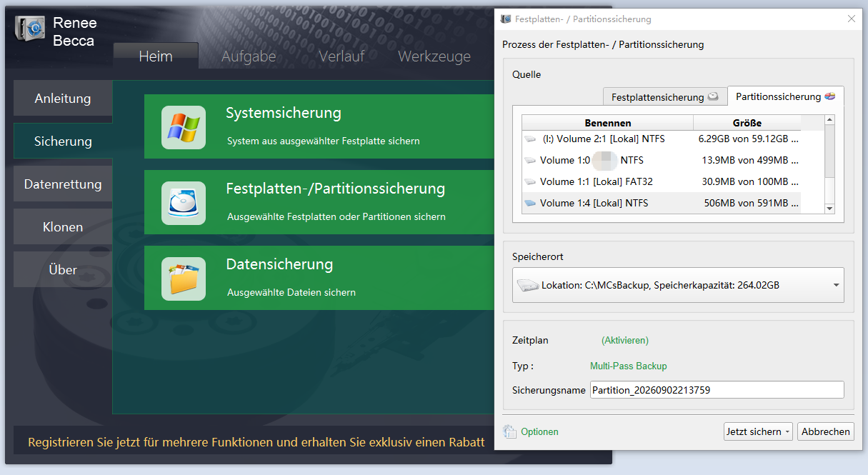Image resolution: width=868 pixels, height=475 pixels.
Task: Click the drive icon beside Volume 1:1
Action: (530, 181)
